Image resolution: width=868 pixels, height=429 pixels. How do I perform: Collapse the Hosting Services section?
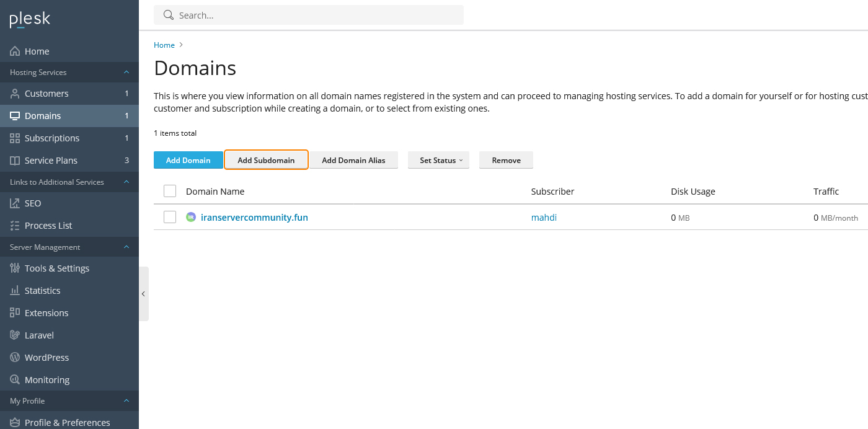[x=126, y=72]
